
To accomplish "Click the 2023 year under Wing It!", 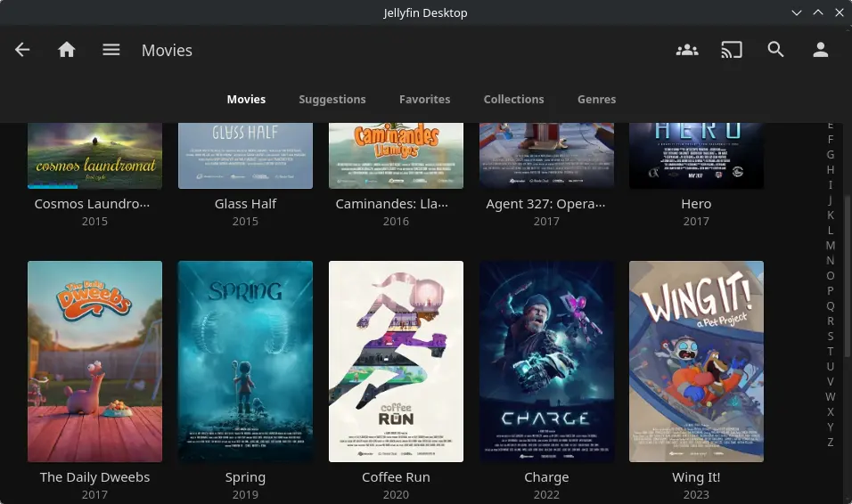I will pyautogui.click(x=696, y=495).
